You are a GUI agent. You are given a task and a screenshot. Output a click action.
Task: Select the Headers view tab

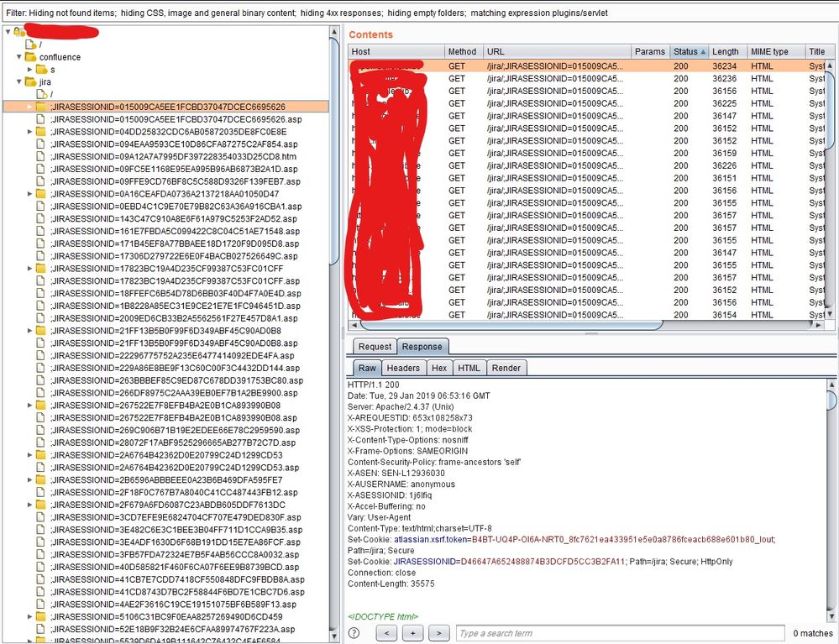tap(403, 368)
